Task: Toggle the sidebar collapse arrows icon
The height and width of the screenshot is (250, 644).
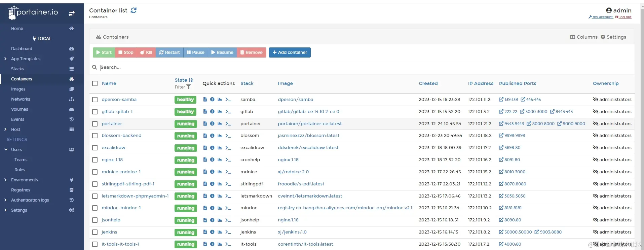Action: pos(72,13)
